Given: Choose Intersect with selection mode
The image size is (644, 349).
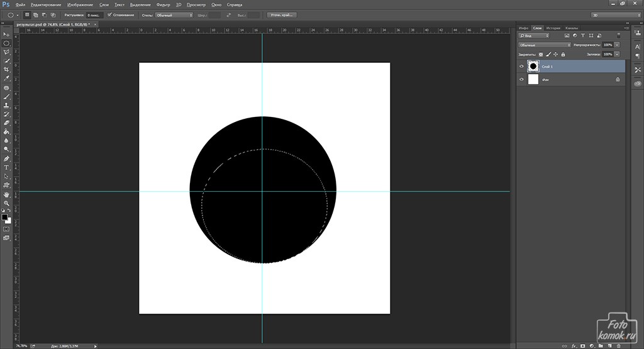Looking at the screenshot, I should (53, 15).
